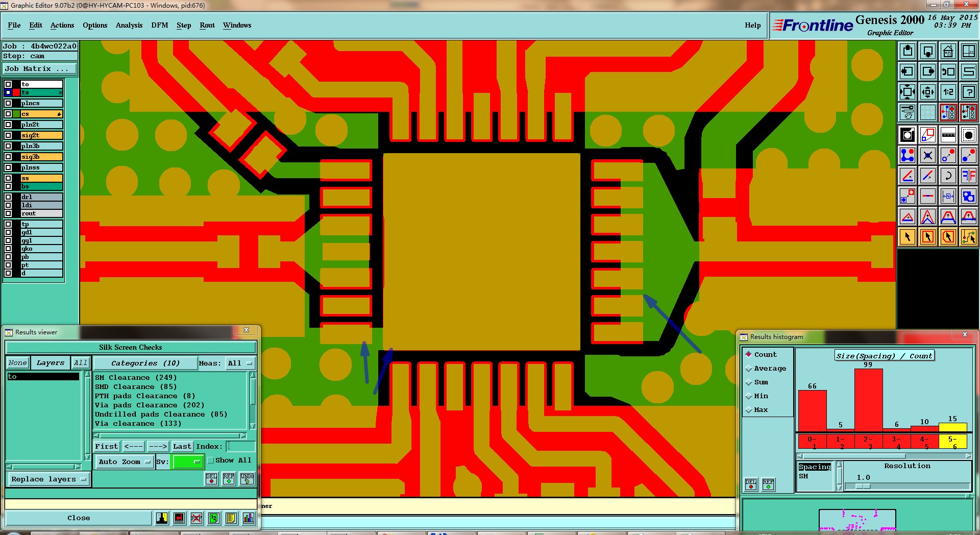Screen dimensions: 980x535
Task: Select the net selection arrow tool
Action: 968,237
